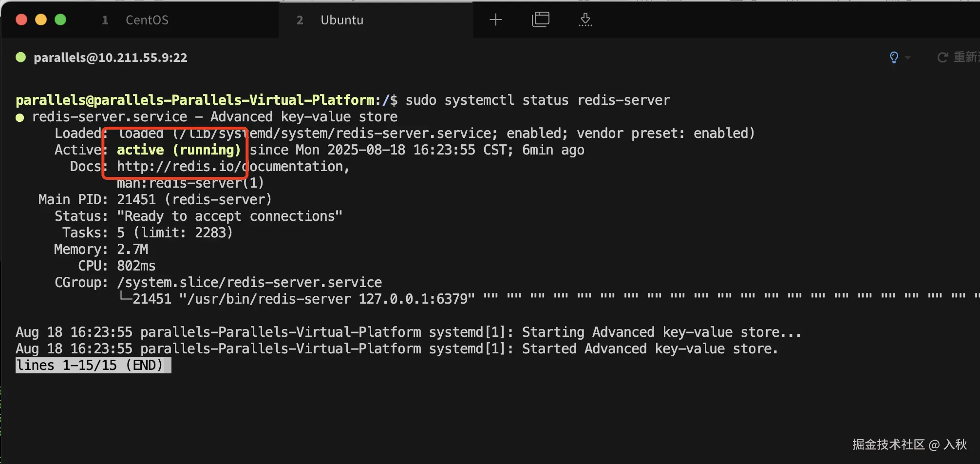Click the 重新 reconnect button label
Screen dimensions: 980x464
965,58
